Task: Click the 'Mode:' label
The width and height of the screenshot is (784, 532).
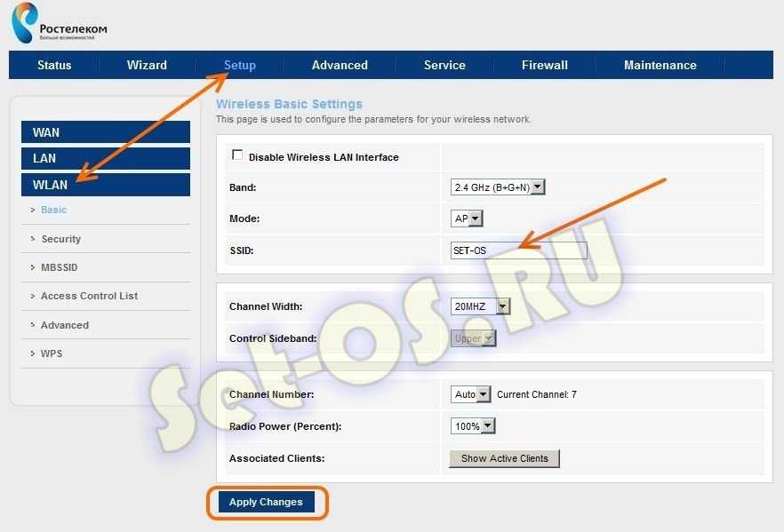Action: pyautogui.click(x=244, y=218)
